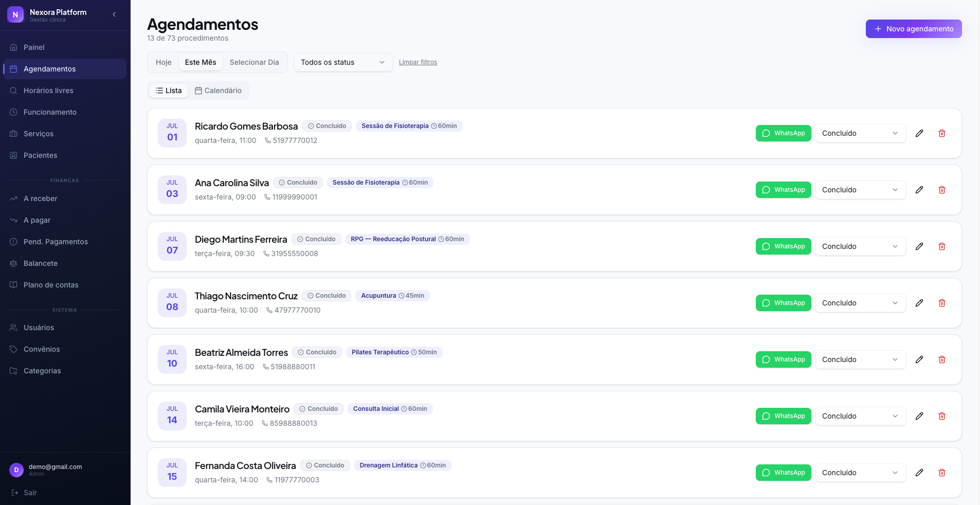Image resolution: width=980 pixels, height=505 pixels.
Task: Open Funcionamento page
Action: (x=65, y=112)
